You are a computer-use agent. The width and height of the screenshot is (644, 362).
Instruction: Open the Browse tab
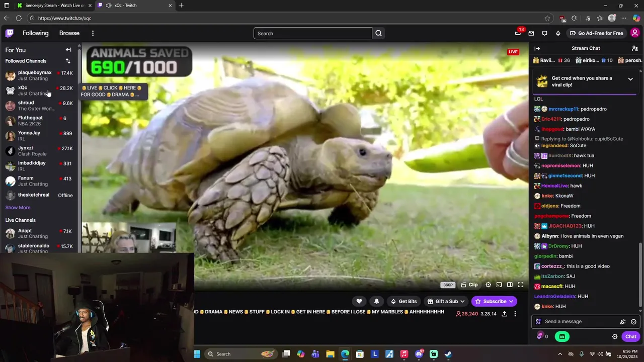69,33
